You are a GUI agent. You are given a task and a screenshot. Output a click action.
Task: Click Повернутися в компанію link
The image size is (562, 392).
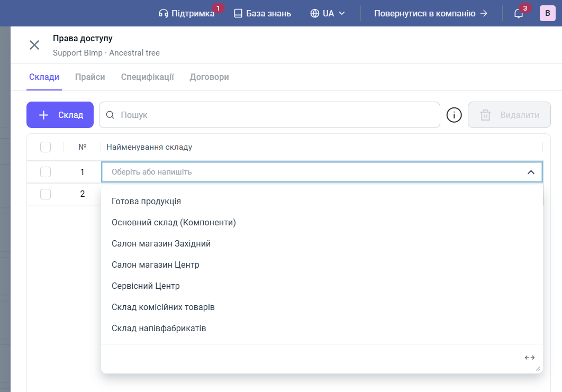[431, 13]
